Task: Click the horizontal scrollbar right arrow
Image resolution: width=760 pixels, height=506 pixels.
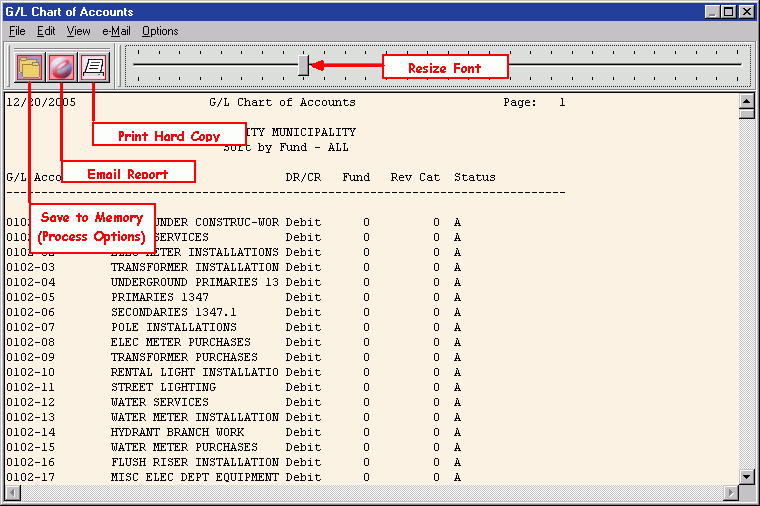Action: pos(730,494)
